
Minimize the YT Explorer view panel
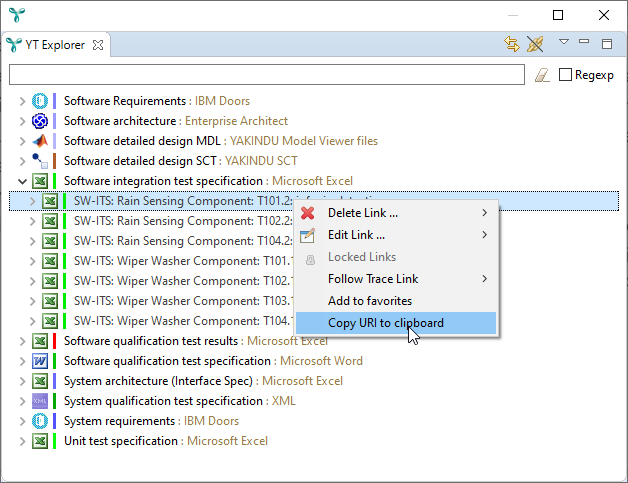[x=584, y=42]
